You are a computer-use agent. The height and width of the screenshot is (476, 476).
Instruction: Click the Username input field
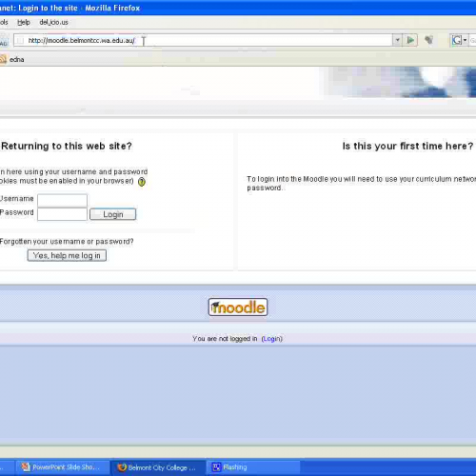[62, 200]
